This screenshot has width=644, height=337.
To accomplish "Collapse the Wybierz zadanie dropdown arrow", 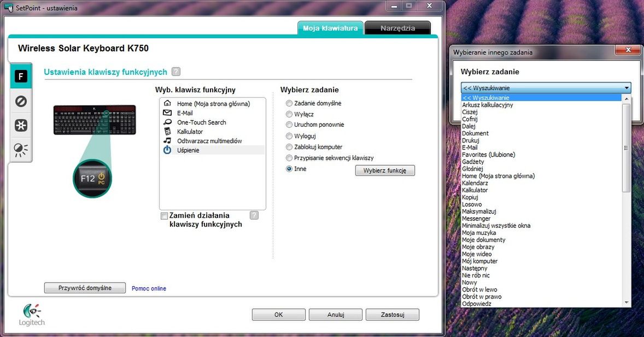I will pos(627,88).
